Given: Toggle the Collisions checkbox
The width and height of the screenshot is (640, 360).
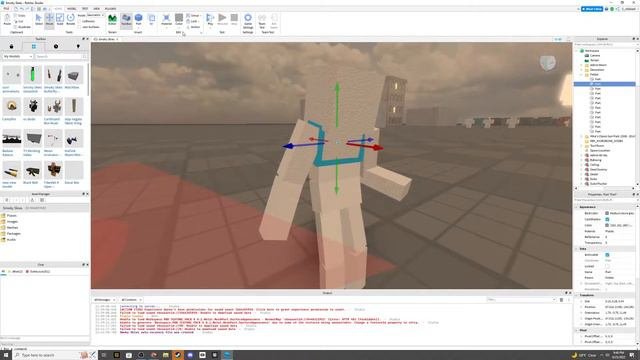Looking at the screenshot, I should (80, 21).
